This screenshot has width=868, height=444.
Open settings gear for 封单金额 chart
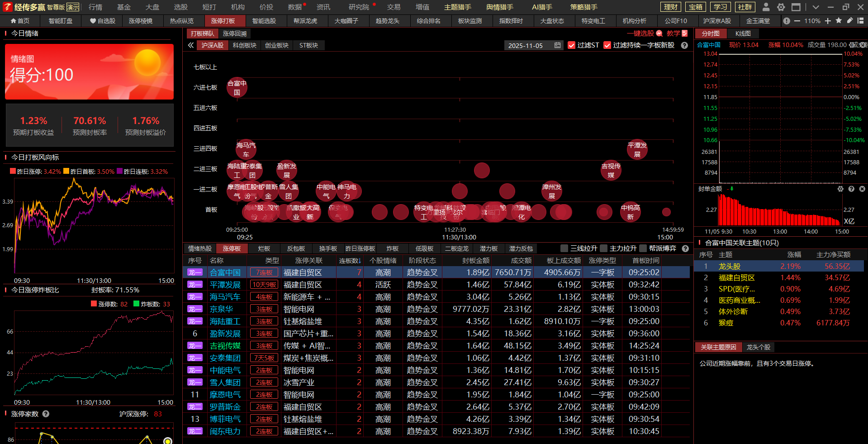(x=840, y=189)
